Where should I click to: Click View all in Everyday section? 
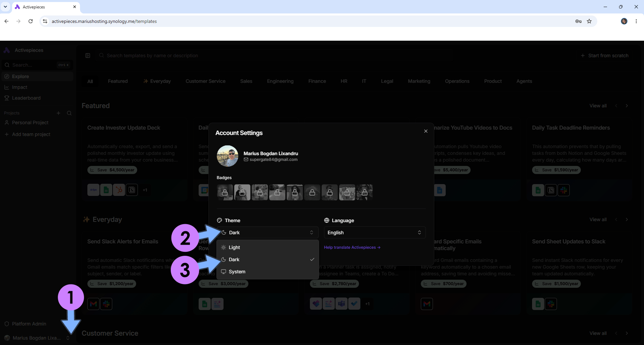click(598, 219)
